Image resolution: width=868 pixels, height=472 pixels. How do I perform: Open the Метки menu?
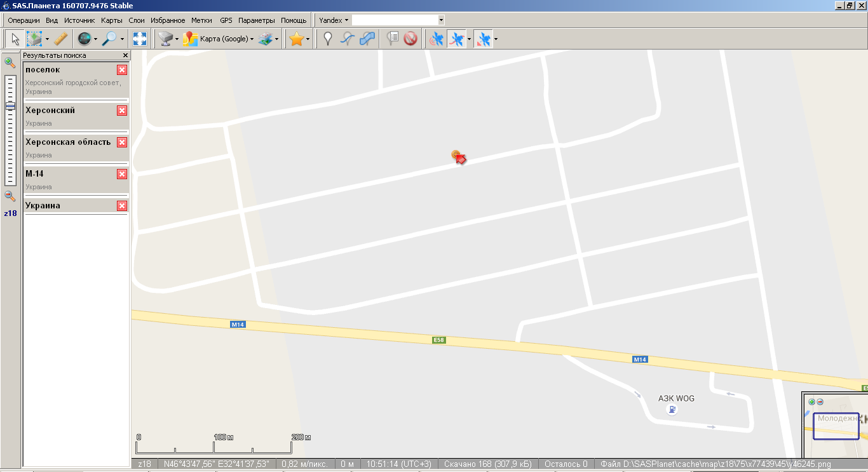(x=201, y=20)
